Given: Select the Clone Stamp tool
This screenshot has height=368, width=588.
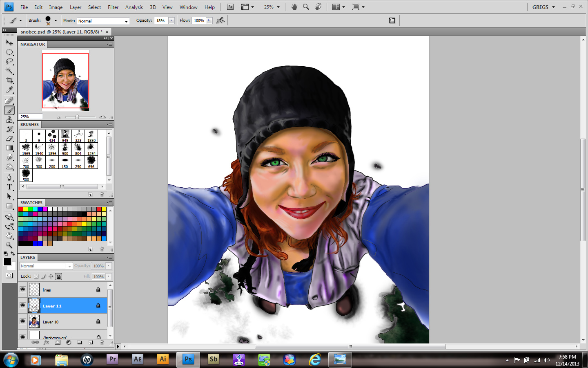Looking at the screenshot, I should pyautogui.click(x=9, y=119).
